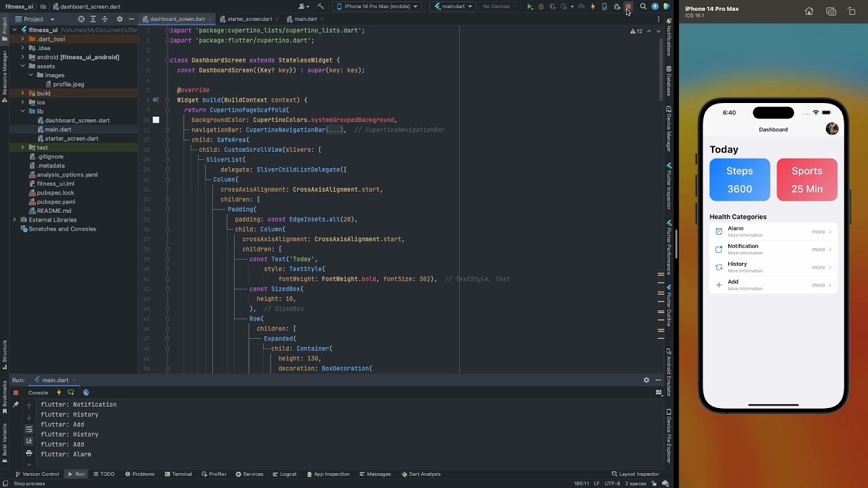
Task: Click the Debug bug icon in top toolbar
Action: 541,7
